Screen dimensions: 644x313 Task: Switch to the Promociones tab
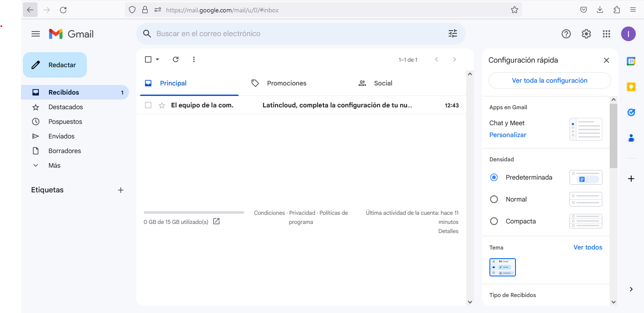tap(286, 83)
